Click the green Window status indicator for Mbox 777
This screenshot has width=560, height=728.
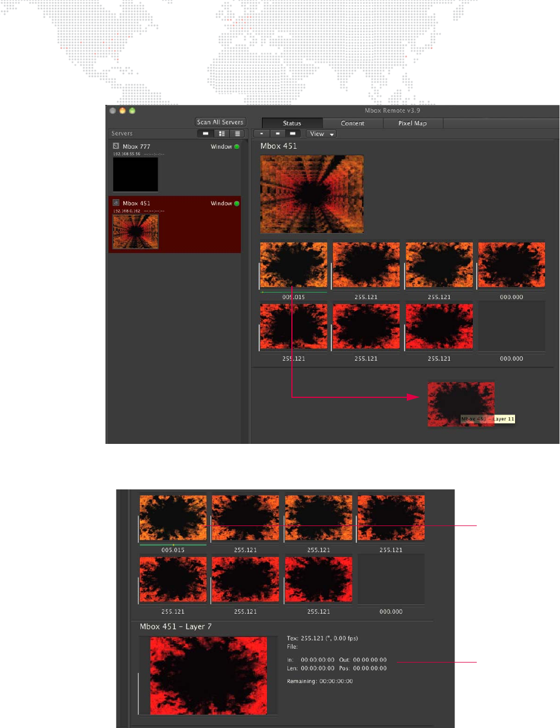point(237,147)
